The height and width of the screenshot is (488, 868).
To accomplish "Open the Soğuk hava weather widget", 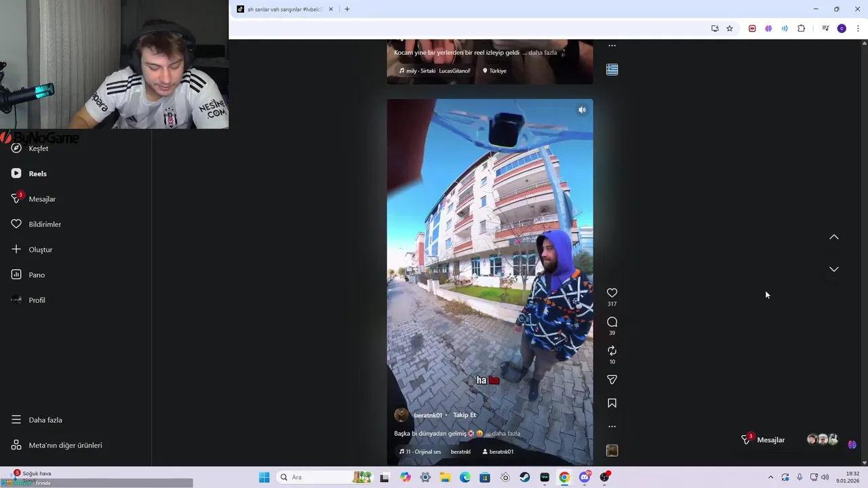I will pyautogui.click(x=31, y=477).
